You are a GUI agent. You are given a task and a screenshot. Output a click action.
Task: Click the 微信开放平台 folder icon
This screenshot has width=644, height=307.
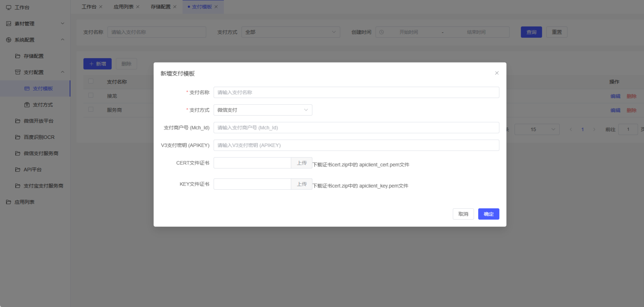18,121
